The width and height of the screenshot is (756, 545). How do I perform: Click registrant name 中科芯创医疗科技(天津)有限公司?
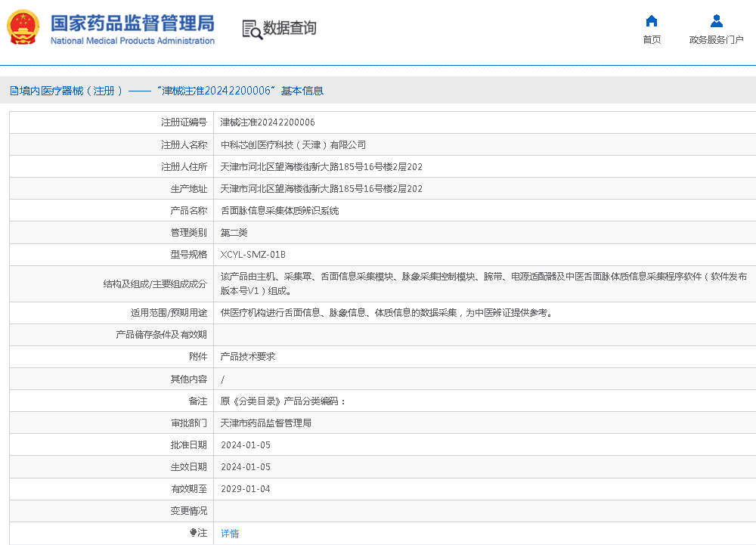293,144
